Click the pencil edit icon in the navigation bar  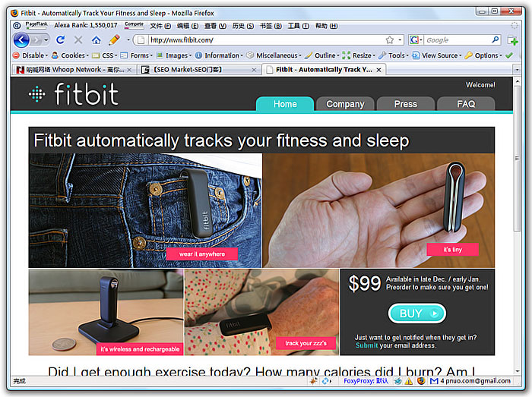(x=114, y=39)
